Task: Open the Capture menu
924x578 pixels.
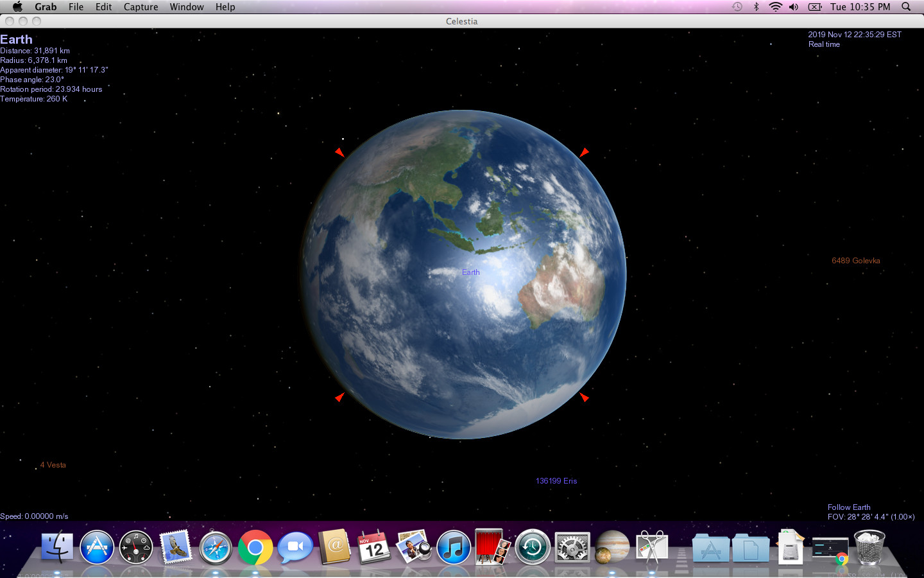Action: point(141,7)
